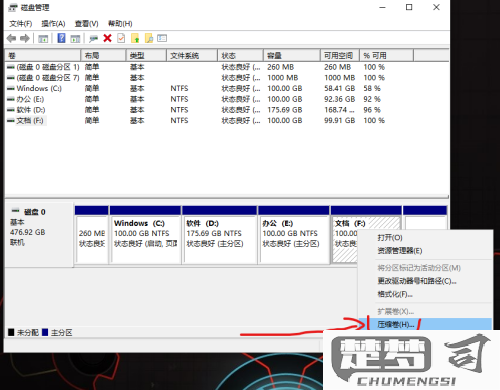Open the 操作(A) menu
The image size is (500, 390).
(53, 24)
